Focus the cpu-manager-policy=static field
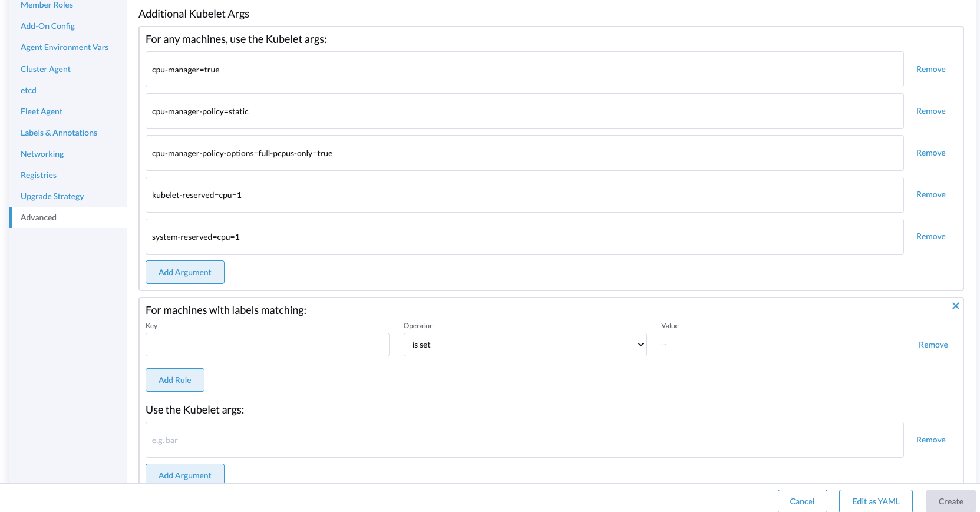This screenshot has width=980, height=512. [524, 111]
